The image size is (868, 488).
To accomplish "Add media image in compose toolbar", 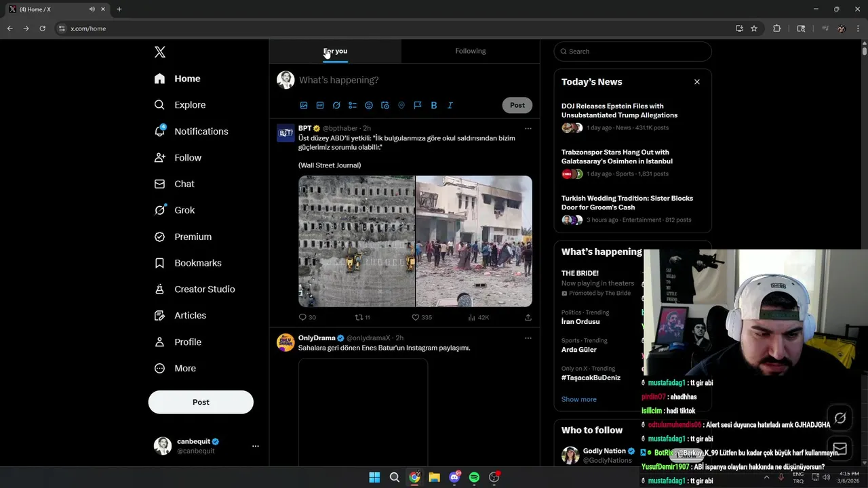I will pyautogui.click(x=304, y=105).
